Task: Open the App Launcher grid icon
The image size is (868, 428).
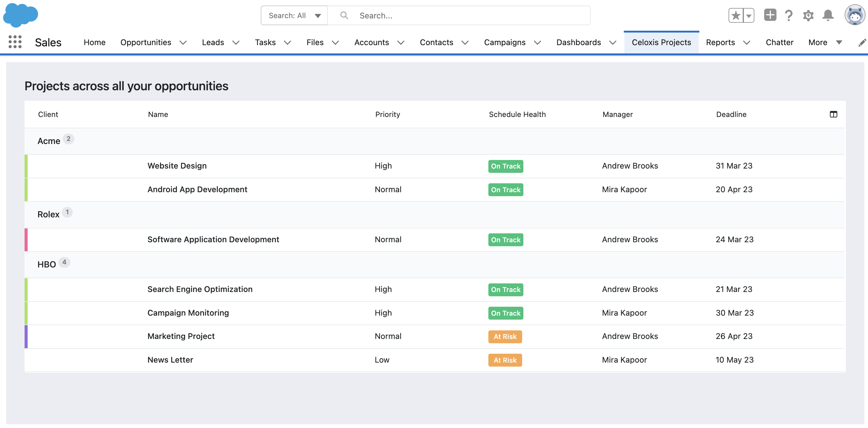Action: coord(15,42)
